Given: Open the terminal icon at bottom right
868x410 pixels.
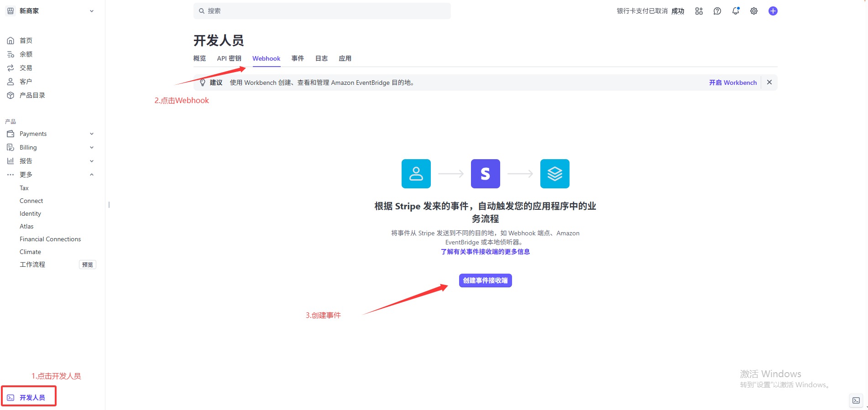Looking at the screenshot, I should click(856, 400).
